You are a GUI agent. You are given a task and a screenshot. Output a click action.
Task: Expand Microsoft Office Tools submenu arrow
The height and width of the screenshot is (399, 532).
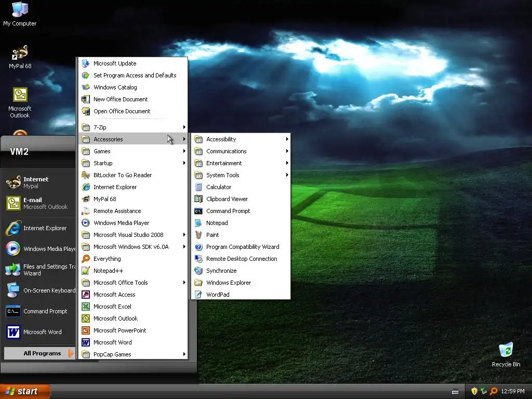point(184,283)
